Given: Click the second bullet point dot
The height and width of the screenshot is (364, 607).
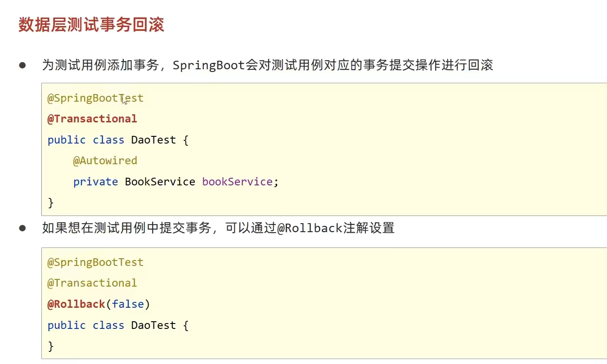Looking at the screenshot, I should 22,228.
